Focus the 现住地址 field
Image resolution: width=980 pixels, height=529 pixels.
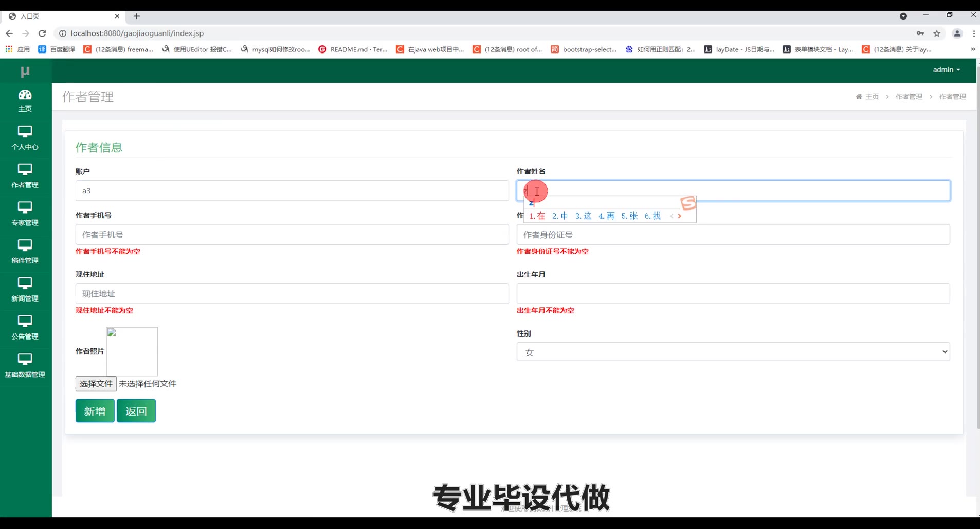click(x=292, y=294)
